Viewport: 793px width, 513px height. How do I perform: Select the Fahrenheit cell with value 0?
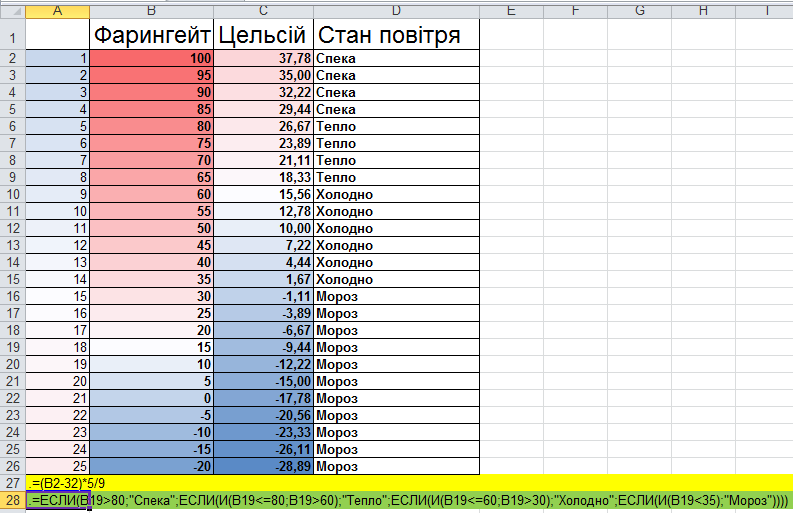[152, 398]
